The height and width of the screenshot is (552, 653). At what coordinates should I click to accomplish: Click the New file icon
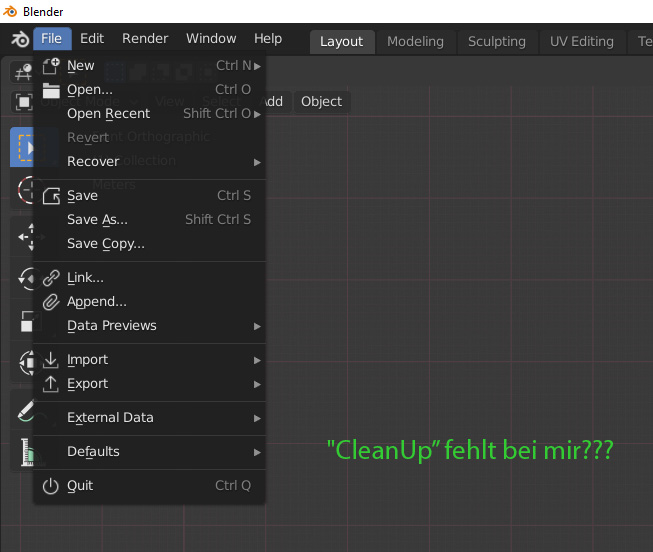click(x=51, y=66)
